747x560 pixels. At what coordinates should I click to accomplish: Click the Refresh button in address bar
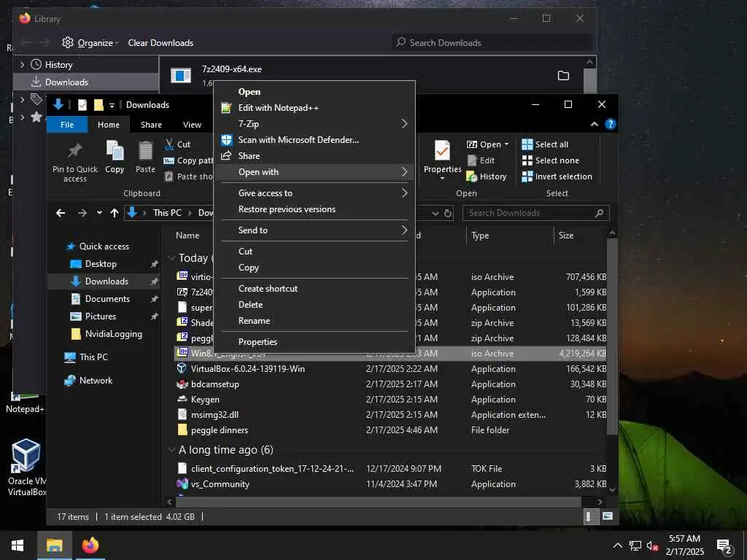[x=448, y=214]
